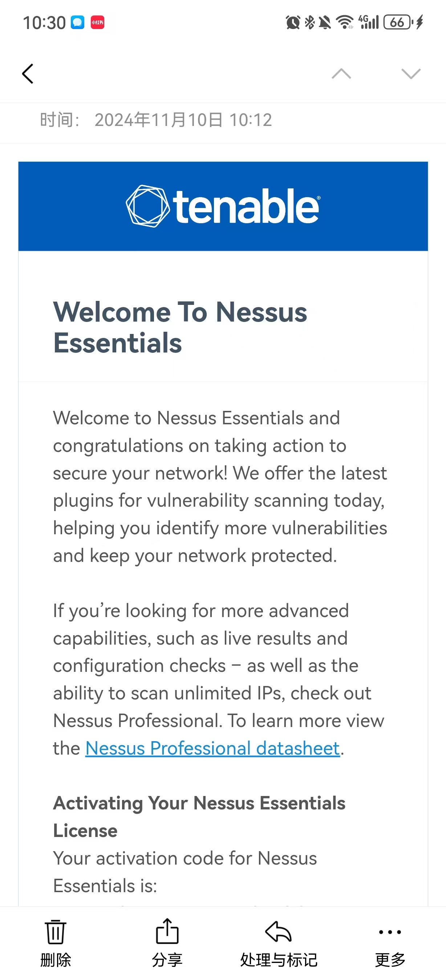The width and height of the screenshot is (446, 980).
Task: Open the three-dot more menu
Action: 390,932
